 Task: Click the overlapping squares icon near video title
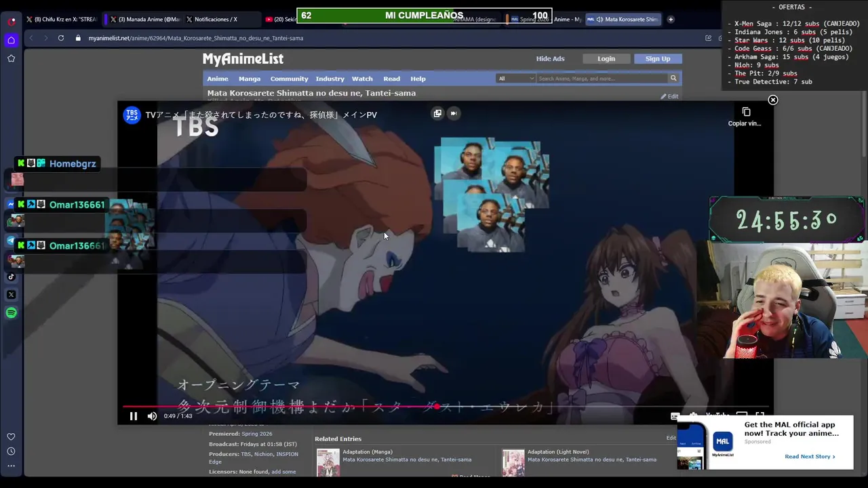click(437, 113)
